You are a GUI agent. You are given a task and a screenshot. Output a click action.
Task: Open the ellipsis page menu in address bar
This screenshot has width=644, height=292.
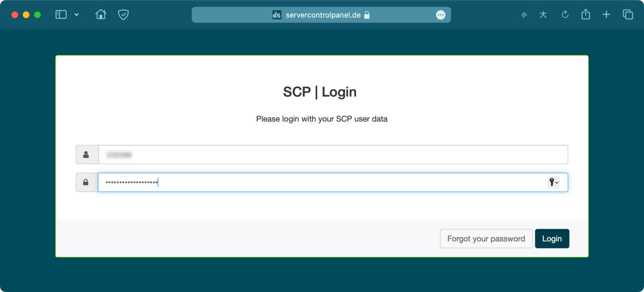(x=440, y=15)
